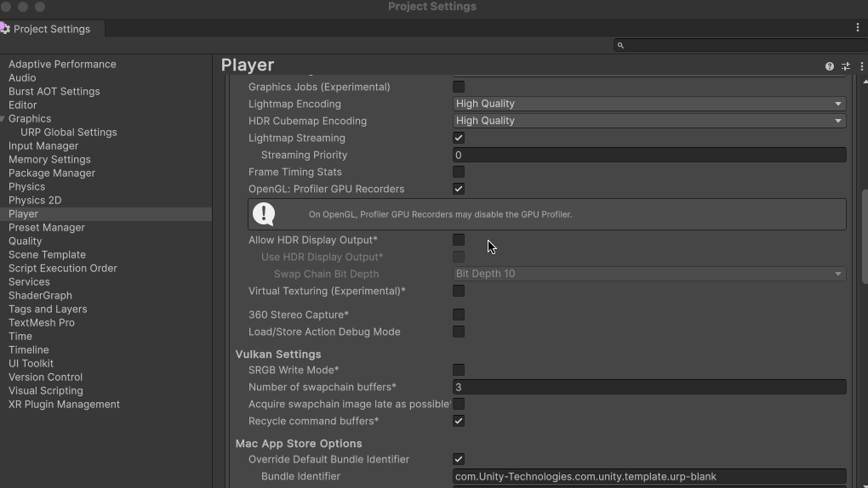The image size is (868, 488).
Task: Open Adaptive Performance settings
Action: tap(62, 64)
